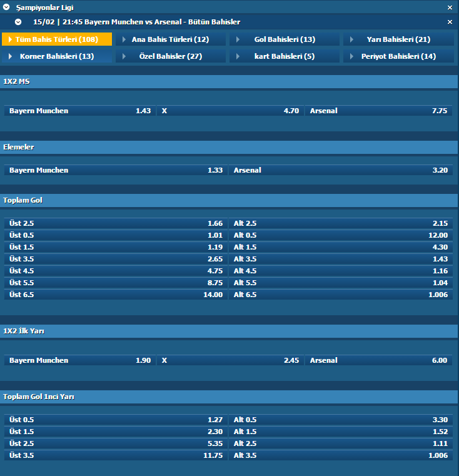Open Korner Bahisleri (13) tab
459x476 pixels.
pos(57,56)
